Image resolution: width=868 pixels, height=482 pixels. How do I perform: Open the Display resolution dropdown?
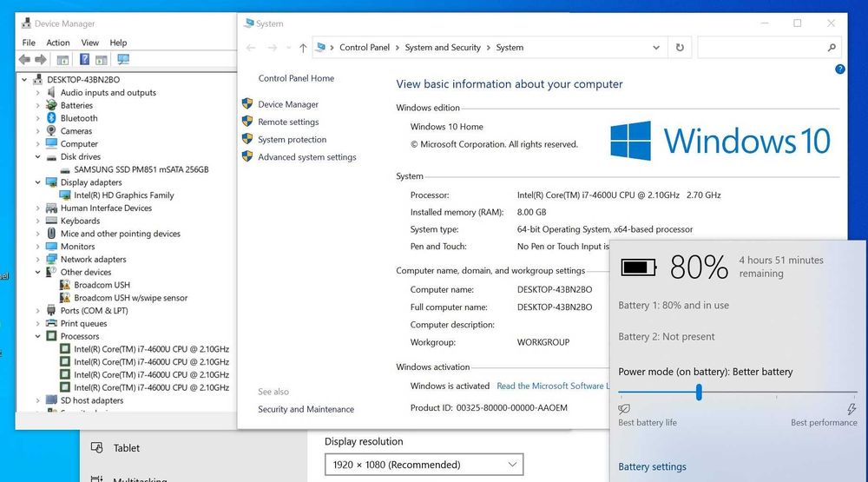pyautogui.click(x=424, y=465)
